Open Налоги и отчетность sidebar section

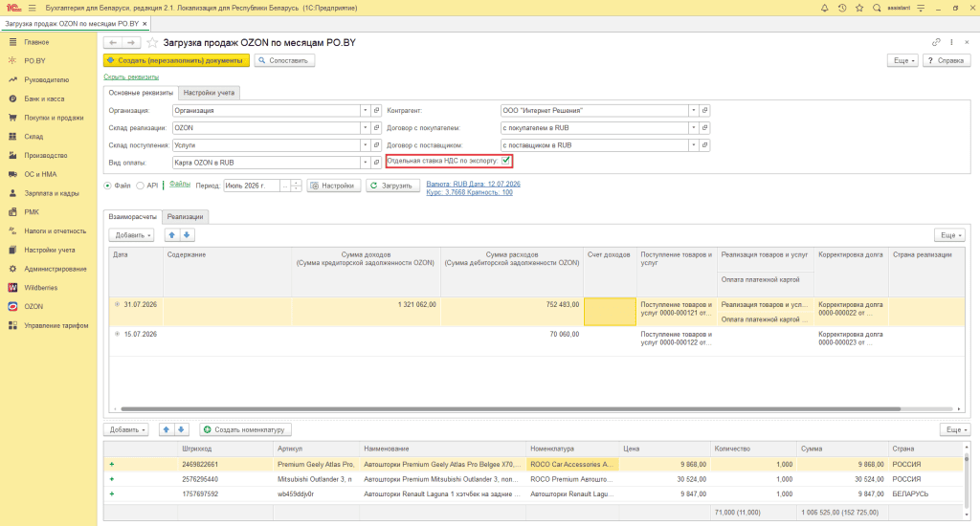55,231
